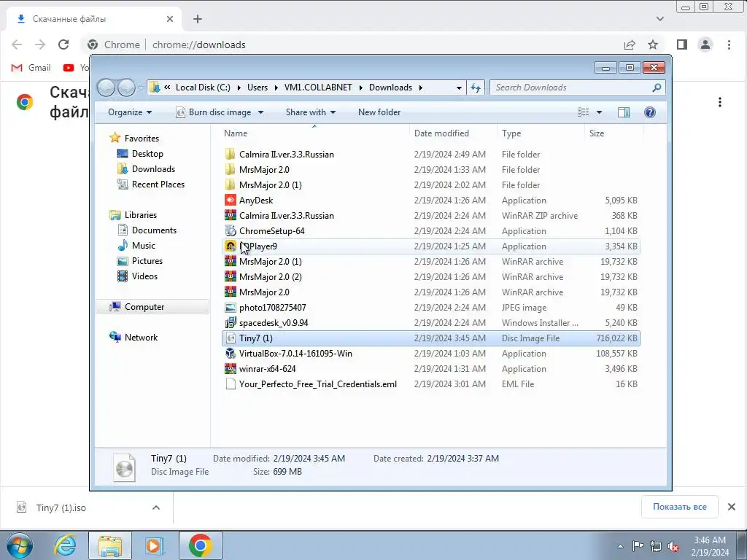
Task: Expand the views options dropdown arrow
Action: [600, 112]
